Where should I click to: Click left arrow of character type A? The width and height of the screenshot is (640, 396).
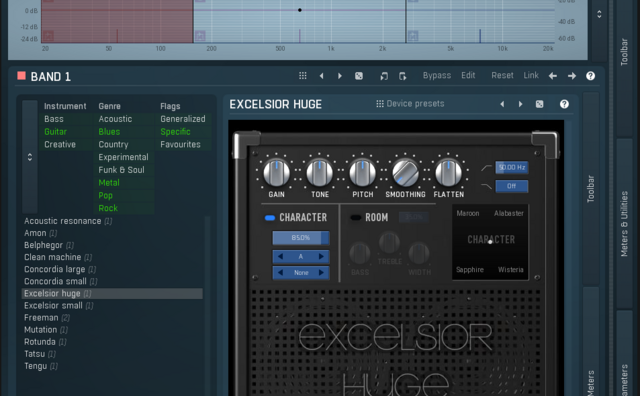280,256
